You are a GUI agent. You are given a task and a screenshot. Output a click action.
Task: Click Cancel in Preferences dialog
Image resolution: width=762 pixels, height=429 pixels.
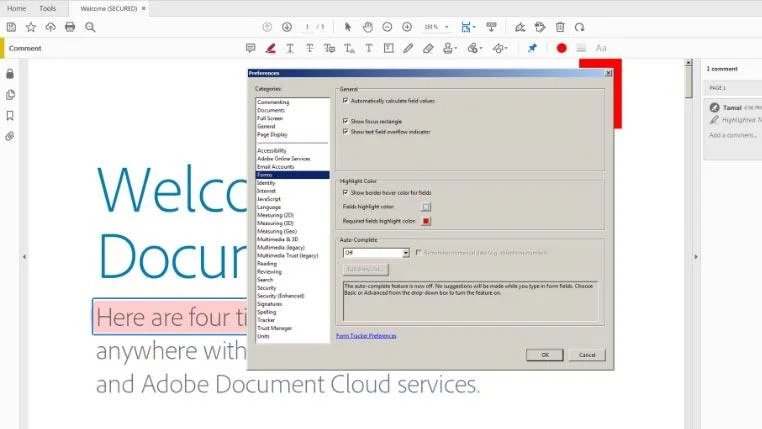(x=587, y=355)
